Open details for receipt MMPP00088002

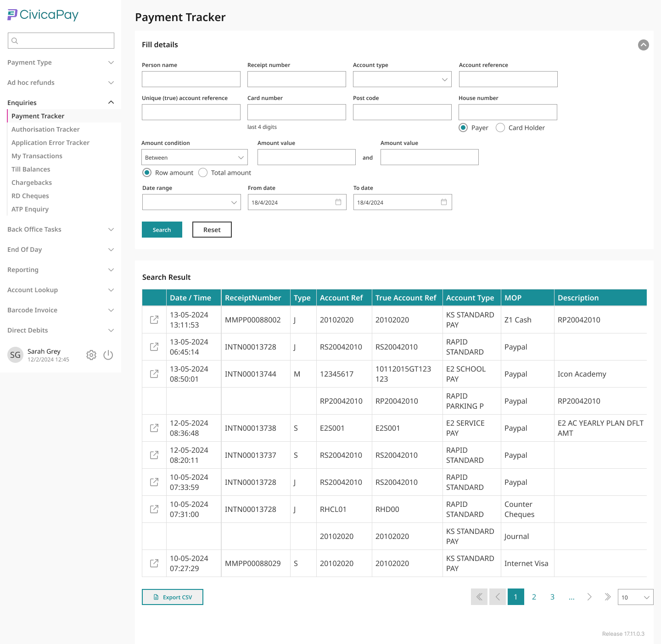(154, 320)
